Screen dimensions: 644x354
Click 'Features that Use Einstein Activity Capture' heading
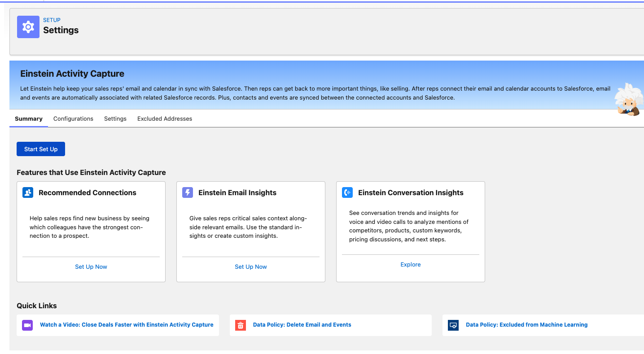tap(91, 172)
